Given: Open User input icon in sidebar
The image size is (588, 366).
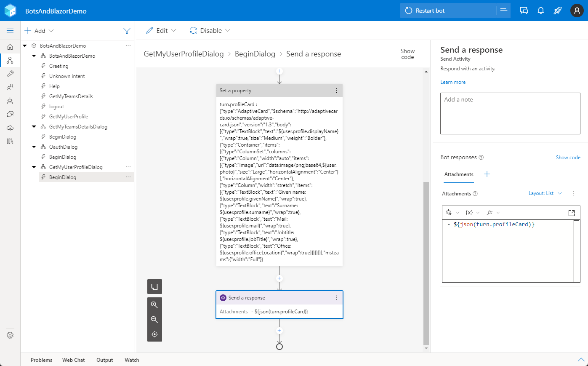Looking at the screenshot, I should (x=10, y=87).
